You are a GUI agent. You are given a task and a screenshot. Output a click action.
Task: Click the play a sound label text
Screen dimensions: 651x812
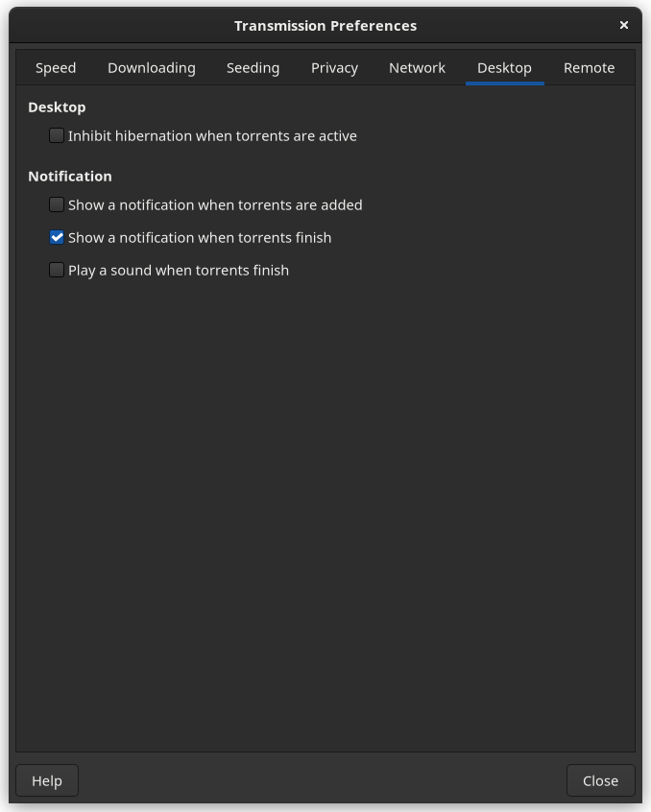coord(177,270)
